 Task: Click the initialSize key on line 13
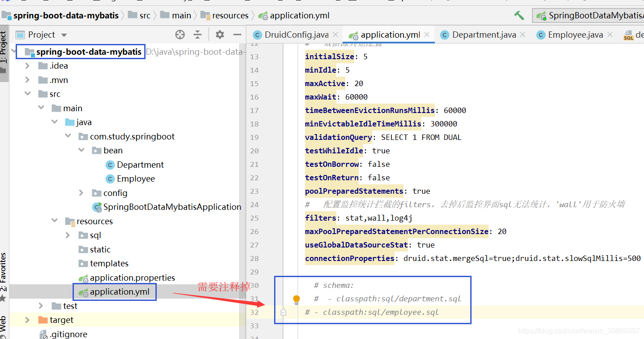coord(330,56)
